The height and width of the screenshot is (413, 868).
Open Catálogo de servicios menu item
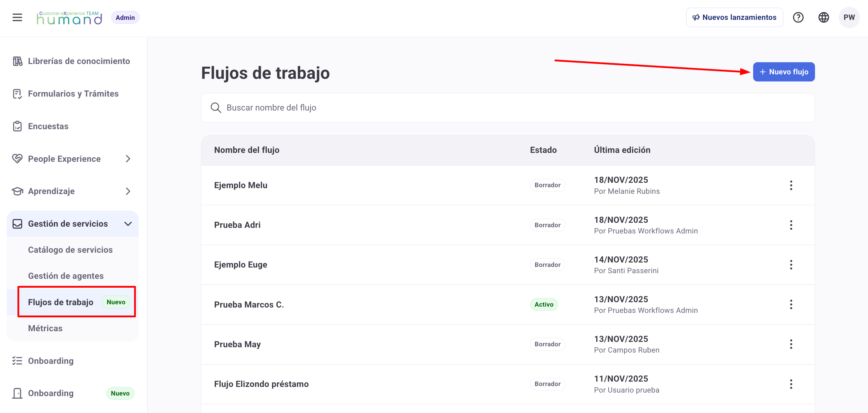(x=70, y=250)
